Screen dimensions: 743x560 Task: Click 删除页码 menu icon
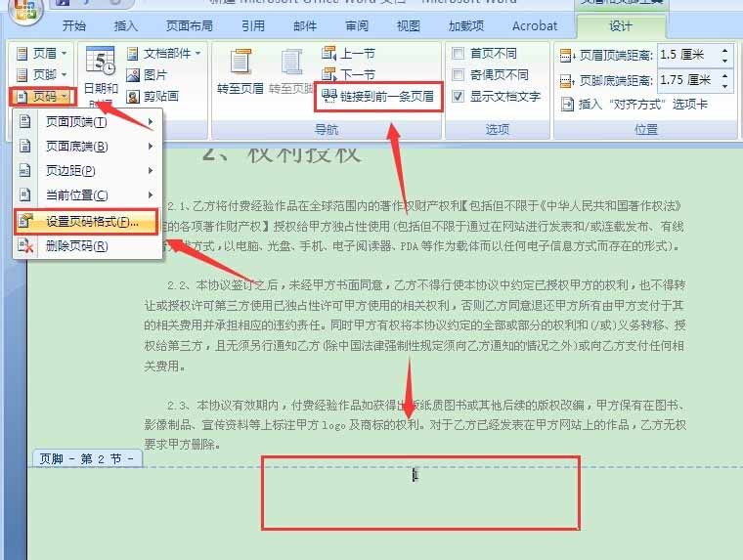pos(25,245)
